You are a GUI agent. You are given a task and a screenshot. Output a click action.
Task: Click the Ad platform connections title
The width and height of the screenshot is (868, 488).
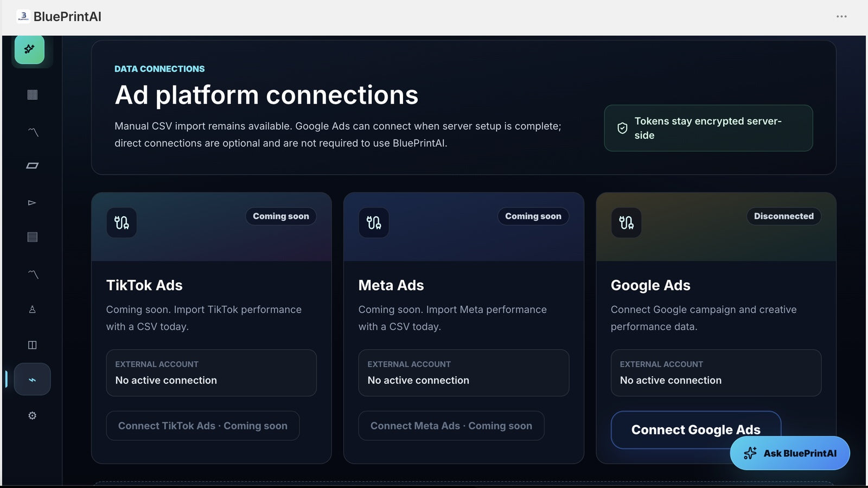click(266, 95)
